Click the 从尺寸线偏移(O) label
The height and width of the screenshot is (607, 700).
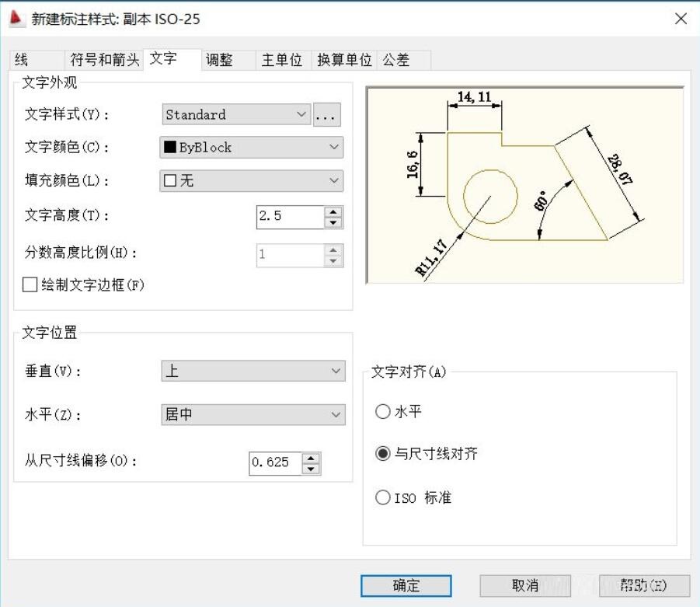click(81, 460)
